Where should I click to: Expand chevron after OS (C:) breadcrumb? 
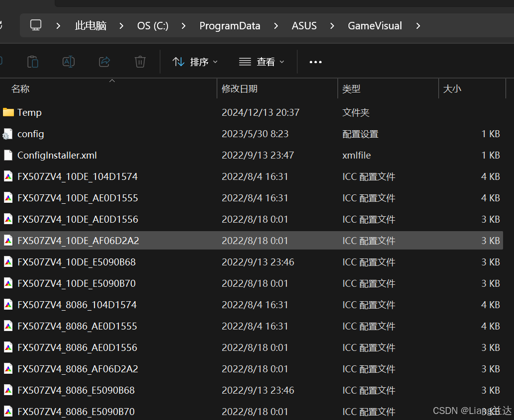(x=183, y=25)
